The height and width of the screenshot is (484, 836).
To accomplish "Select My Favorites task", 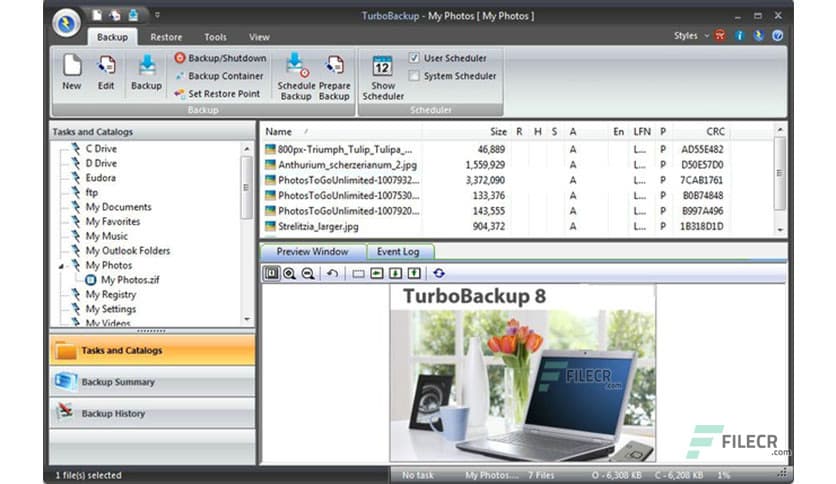I will click(x=113, y=221).
